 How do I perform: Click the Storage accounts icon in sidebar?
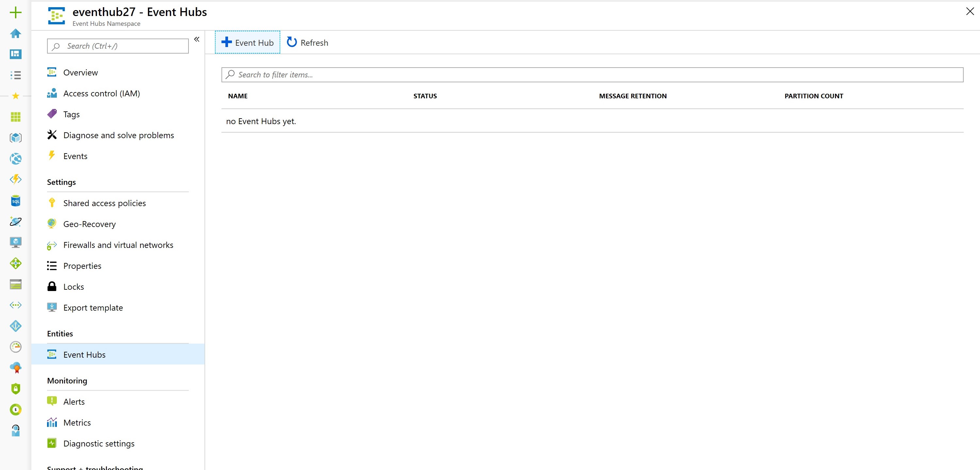[16, 284]
